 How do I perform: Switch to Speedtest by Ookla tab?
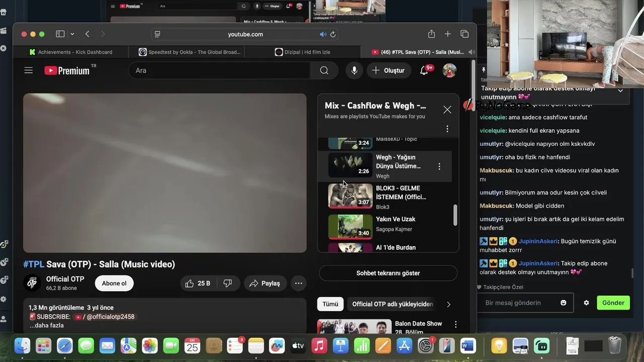(x=190, y=52)
